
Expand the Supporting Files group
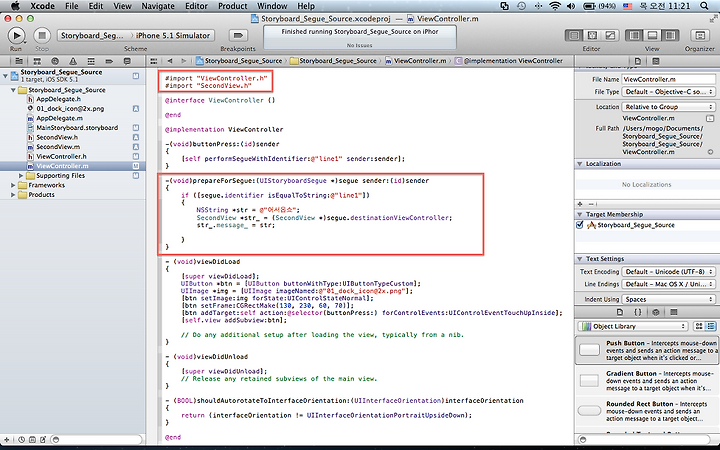21,175
